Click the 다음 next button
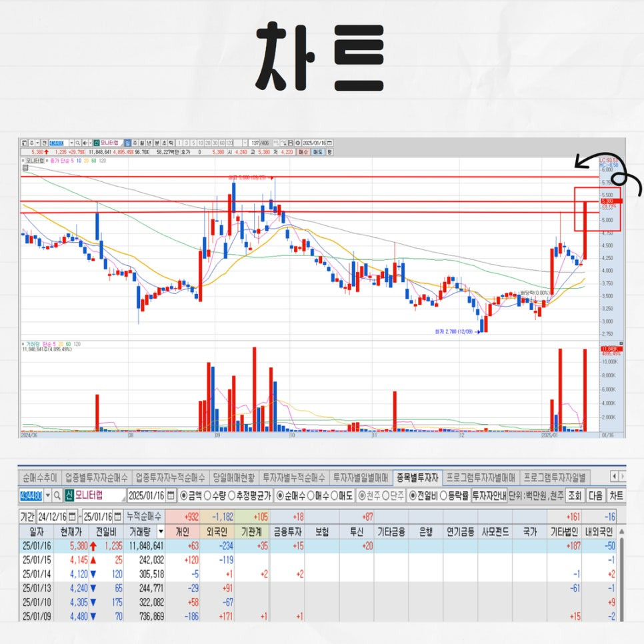This screenshot has height=644, width=644. point(595,496)
